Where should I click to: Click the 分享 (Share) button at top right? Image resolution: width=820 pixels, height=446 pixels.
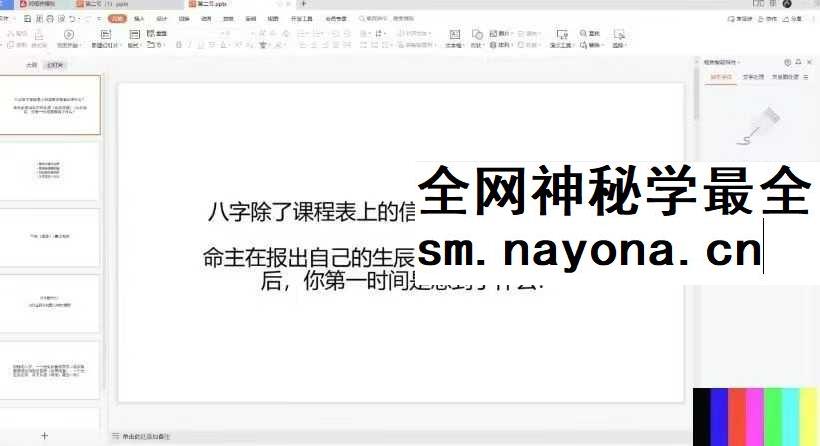[x=793, y=19]
